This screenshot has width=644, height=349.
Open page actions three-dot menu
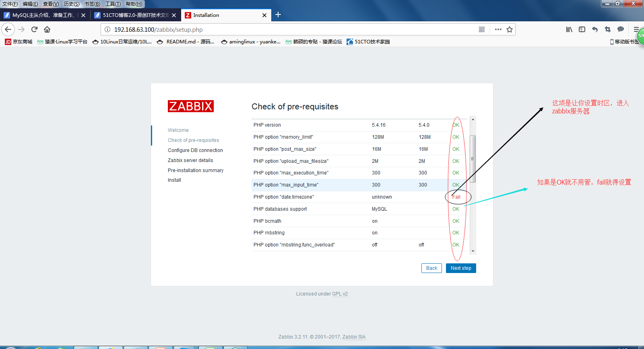[x=498, y=29]
